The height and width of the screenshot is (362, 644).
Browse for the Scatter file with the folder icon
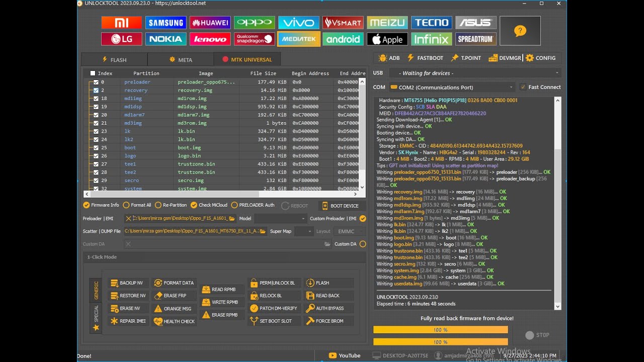pos(263,231)
